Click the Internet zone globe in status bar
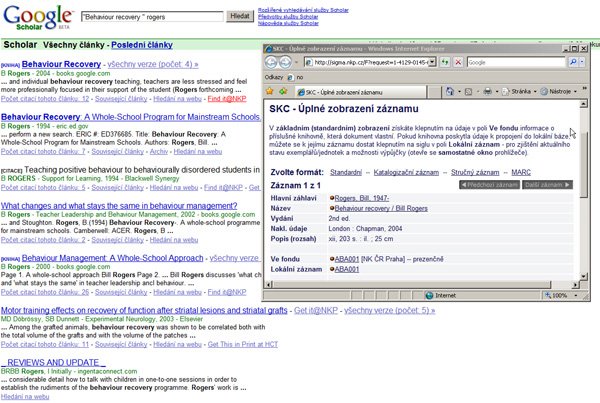Image resolution: width=600 pixels, height=403 pixels. pos(429,295)
